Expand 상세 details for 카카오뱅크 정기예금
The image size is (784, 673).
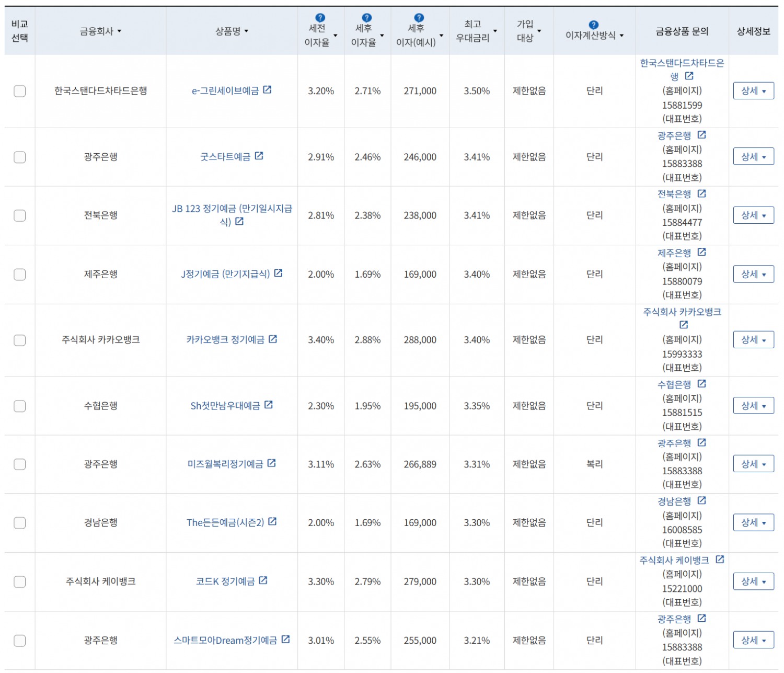coord(754,340)
